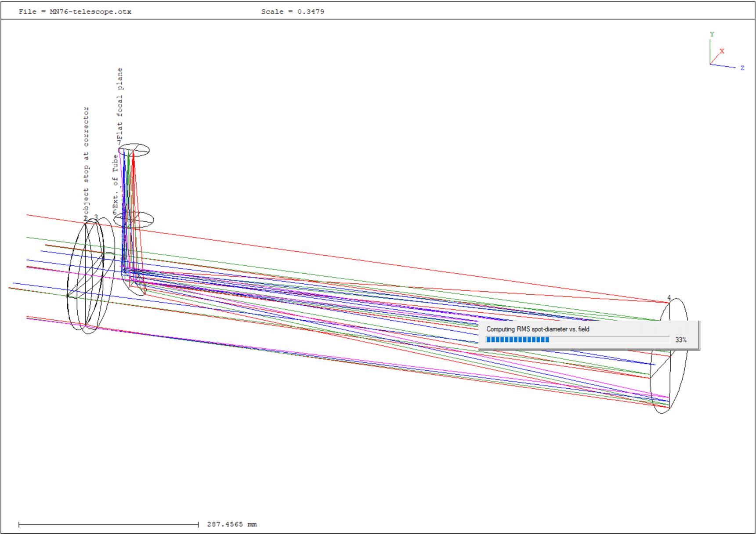Click the red X axis label

(x=722, y=51)
